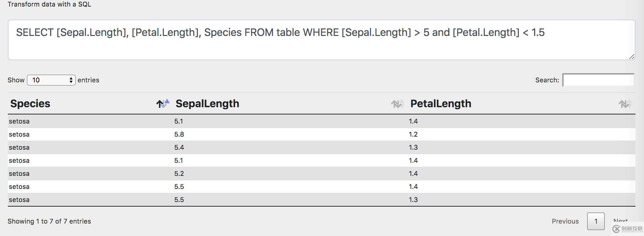Go to the Next page

(620, 221)
